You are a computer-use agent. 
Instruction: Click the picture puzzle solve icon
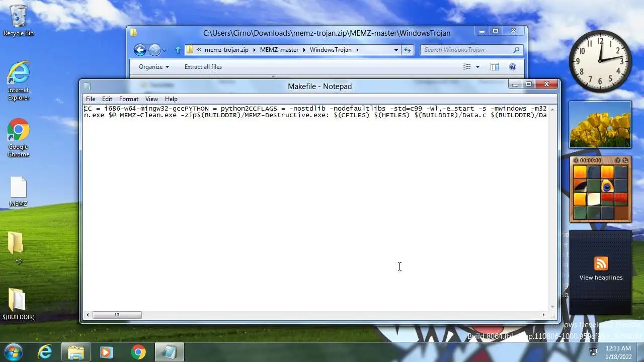click(625, 160)
